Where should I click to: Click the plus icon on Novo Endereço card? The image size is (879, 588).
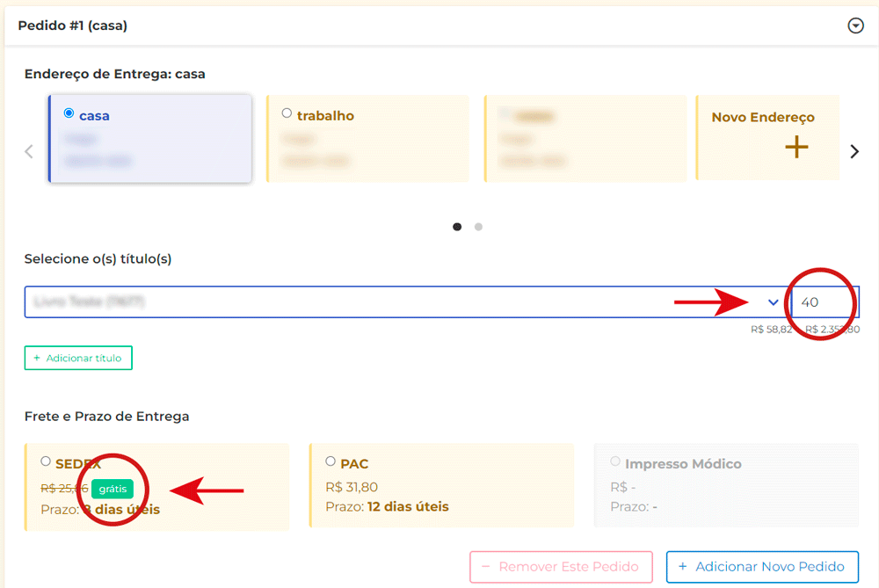(796, 148)
